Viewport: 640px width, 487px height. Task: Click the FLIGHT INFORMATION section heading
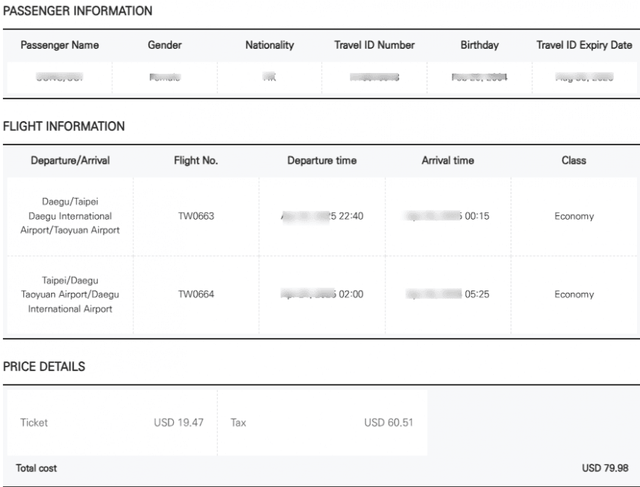64,127
